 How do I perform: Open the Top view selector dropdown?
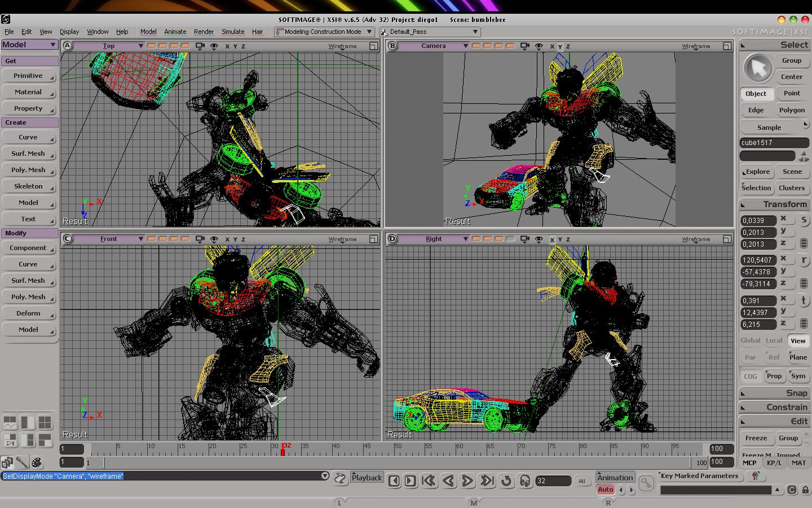coord(109,46)
